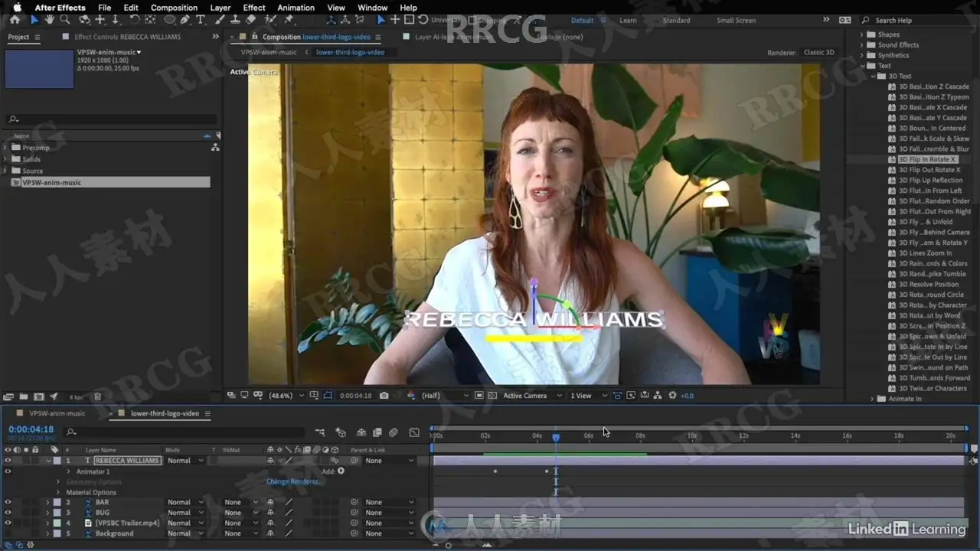Click the Classic 3D renderer button
Screen dimensions: 980x551
[x=819, y=52]
